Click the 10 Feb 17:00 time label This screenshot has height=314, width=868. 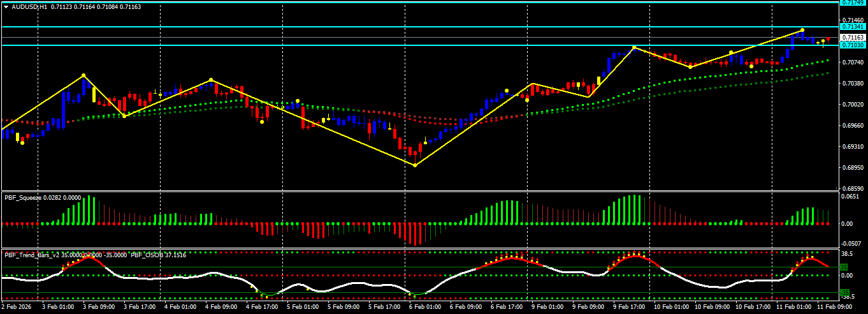click(x=753, y=307)
